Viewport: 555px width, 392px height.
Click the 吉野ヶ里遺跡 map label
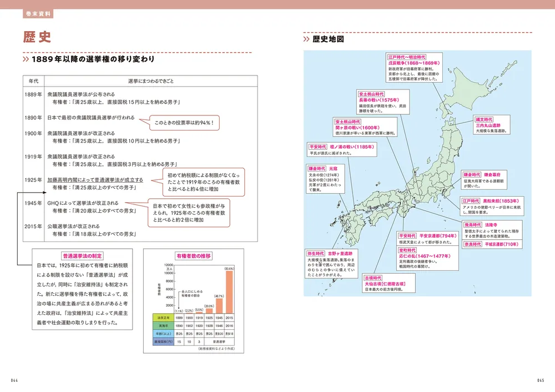[340, 254]
